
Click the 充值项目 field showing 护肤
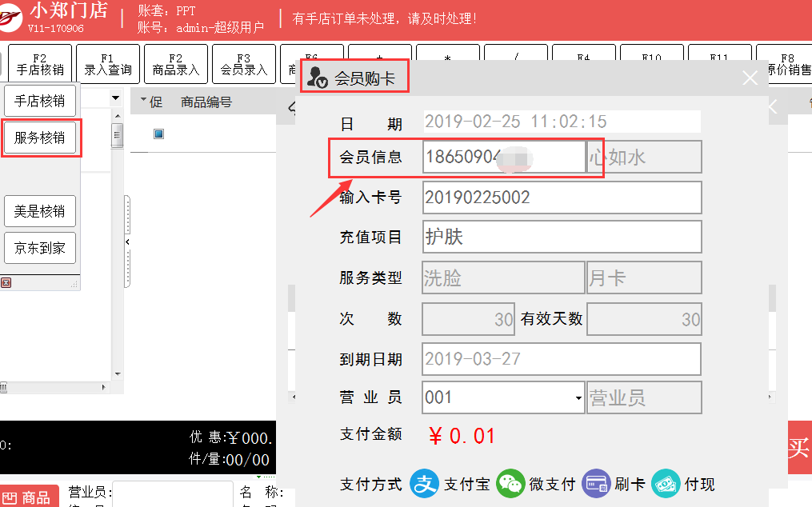pos(562,237)
